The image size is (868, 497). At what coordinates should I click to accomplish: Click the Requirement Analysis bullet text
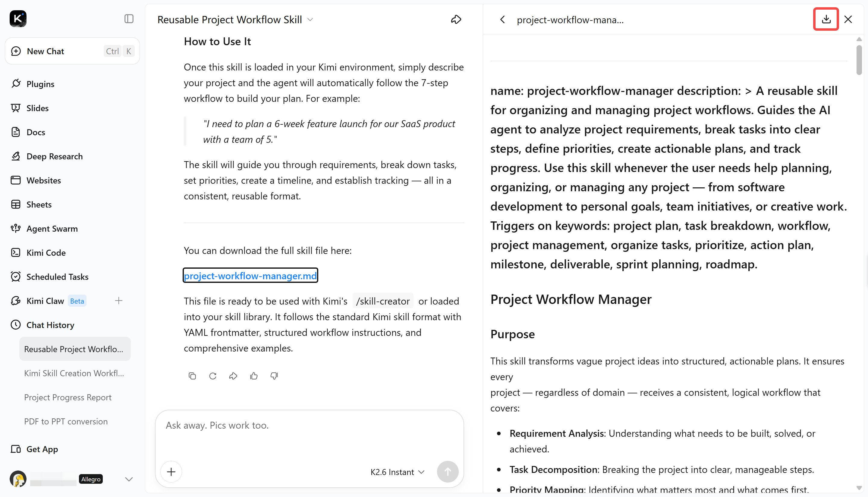click(x=662, y=441)
